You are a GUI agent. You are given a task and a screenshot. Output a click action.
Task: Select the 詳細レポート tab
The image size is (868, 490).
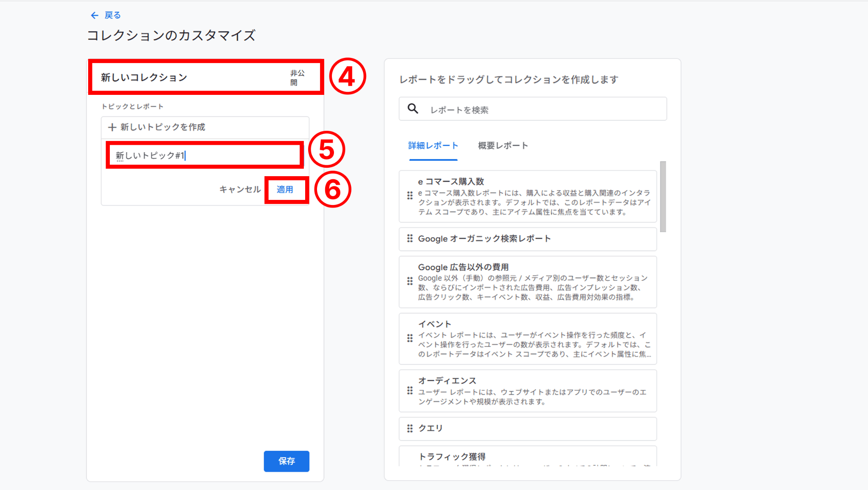coord(433,146)
